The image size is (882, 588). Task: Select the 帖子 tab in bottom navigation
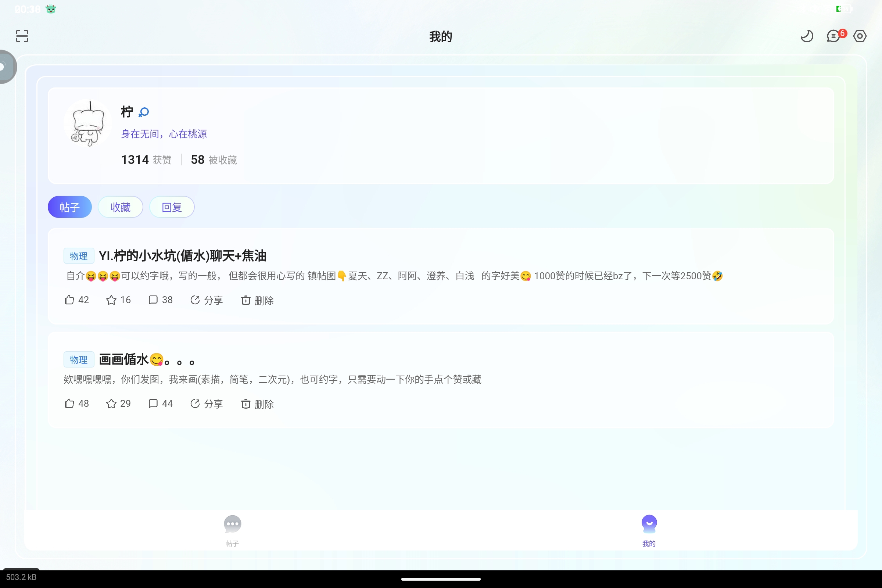pos(232,530)
